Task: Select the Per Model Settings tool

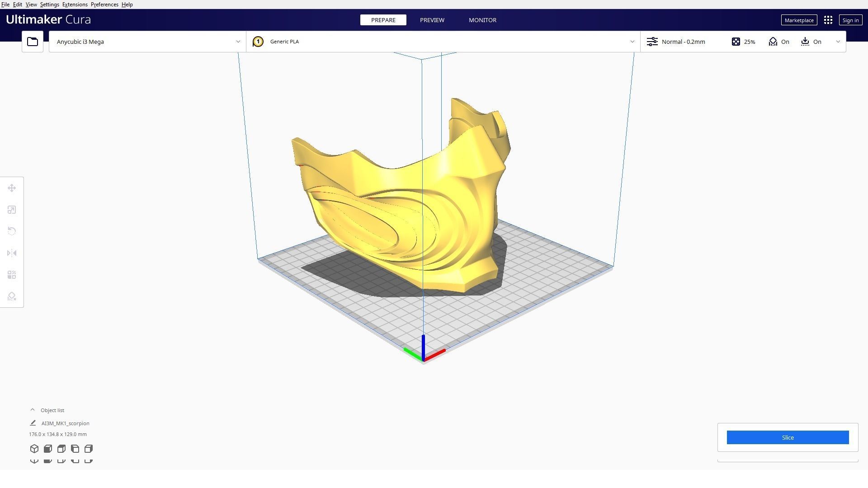Action: (x=12, y=275)
